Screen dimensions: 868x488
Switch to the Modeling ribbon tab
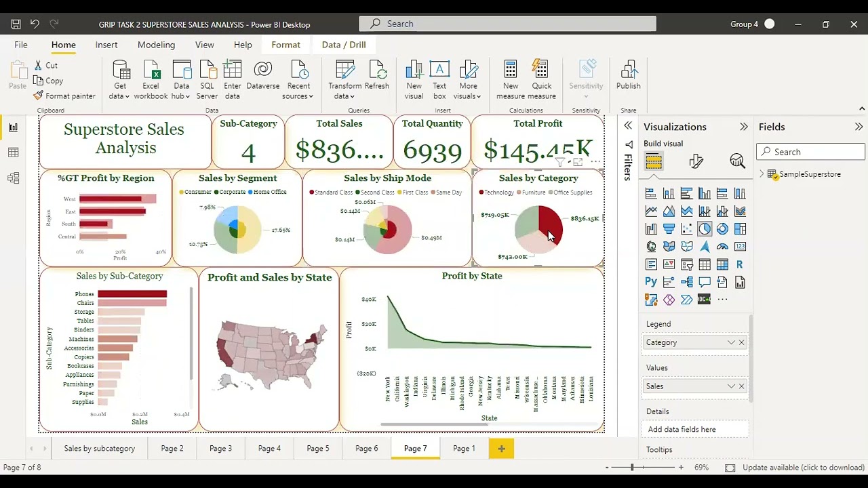click(x=156, y=45)
